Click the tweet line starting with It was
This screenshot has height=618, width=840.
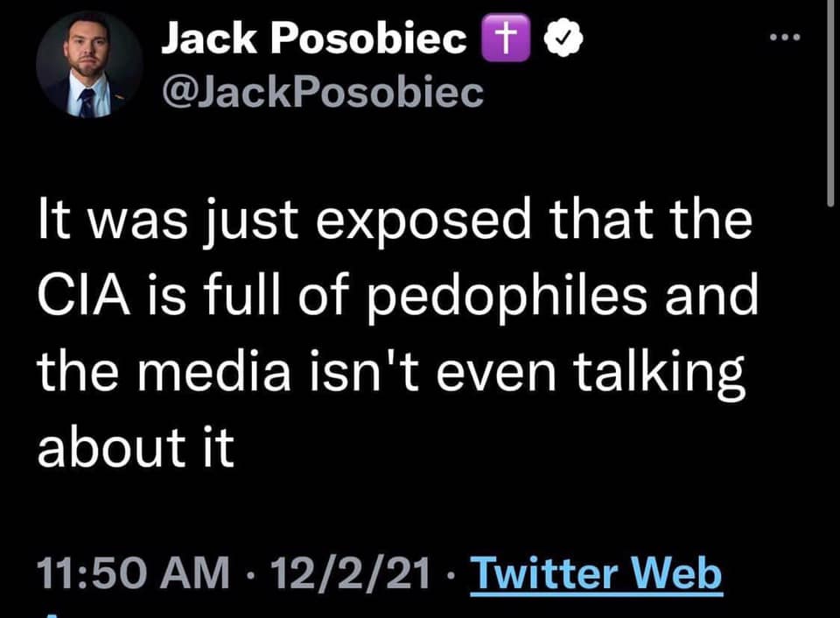click(393, 222)
